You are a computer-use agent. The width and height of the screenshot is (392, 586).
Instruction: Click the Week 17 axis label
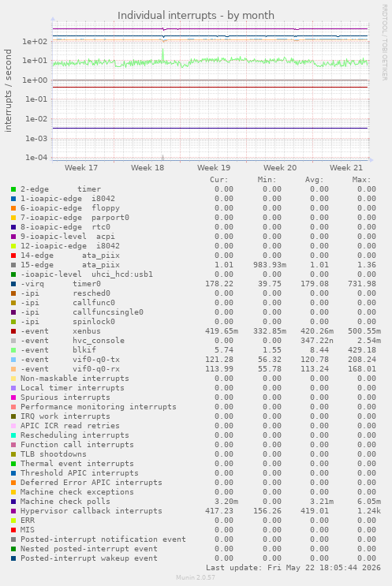[x=81, y=168]
